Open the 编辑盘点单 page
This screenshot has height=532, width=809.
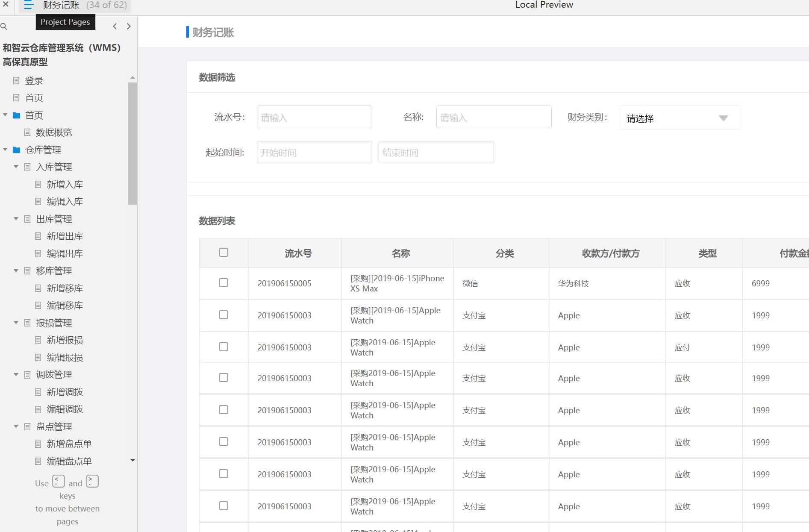[x=69, y=461]
